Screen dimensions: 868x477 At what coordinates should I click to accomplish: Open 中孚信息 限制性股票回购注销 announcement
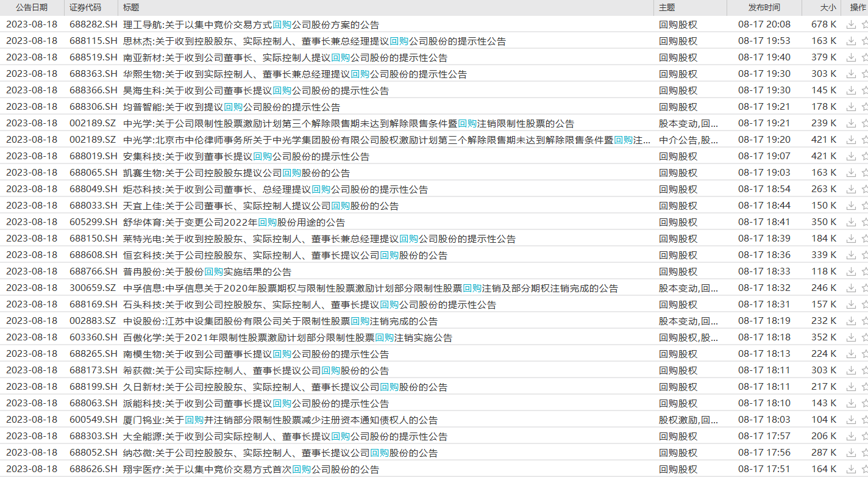tap(371, 288)
